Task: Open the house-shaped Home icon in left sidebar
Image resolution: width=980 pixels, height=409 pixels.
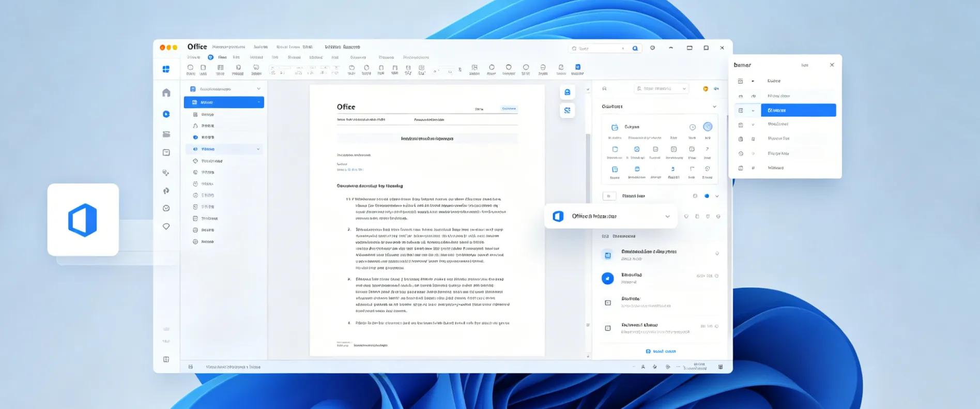Action: [x=166, y=93]
